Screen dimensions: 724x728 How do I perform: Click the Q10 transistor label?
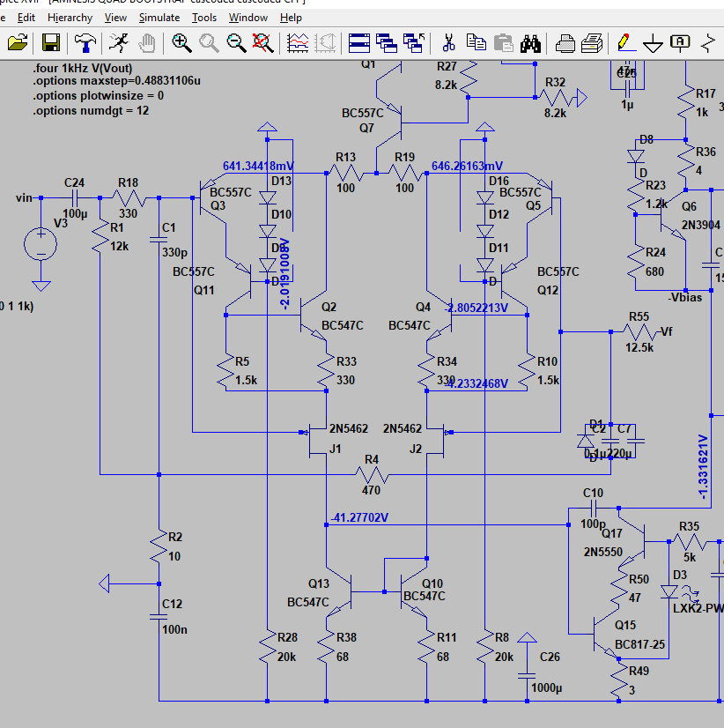tap(432, 583)
